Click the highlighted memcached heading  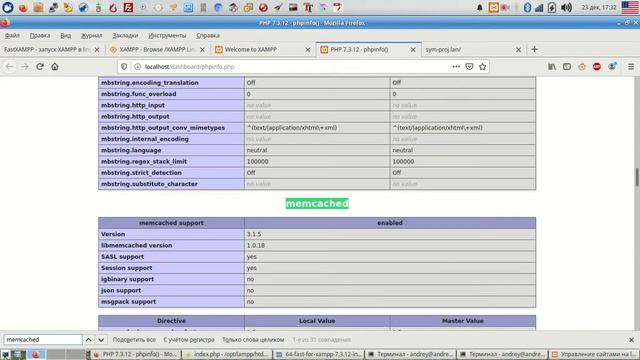click(317, 203)
